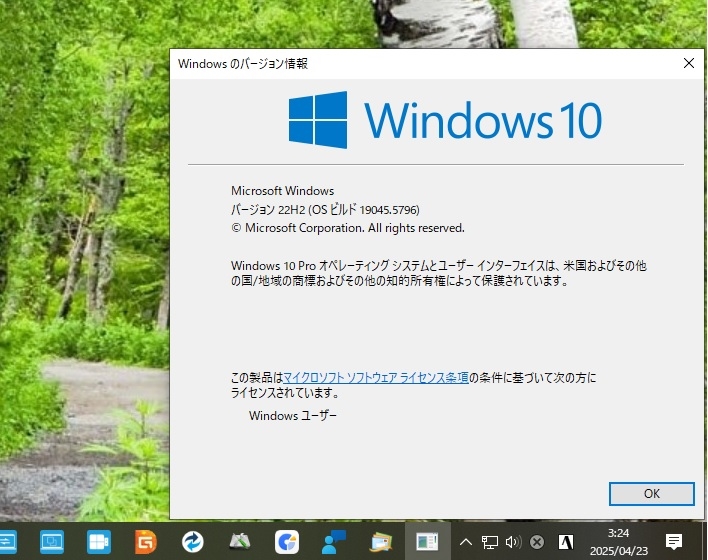Open the blue monitor-with-windows taskbar app
The width and height of the screenshot is (708, 560).
[52, 541]
